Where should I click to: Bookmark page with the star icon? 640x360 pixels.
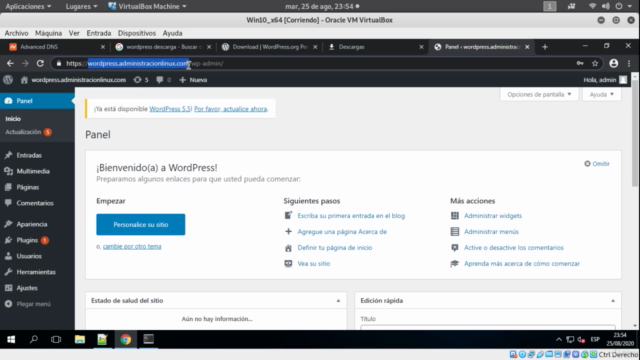click(x=595, y=63)
